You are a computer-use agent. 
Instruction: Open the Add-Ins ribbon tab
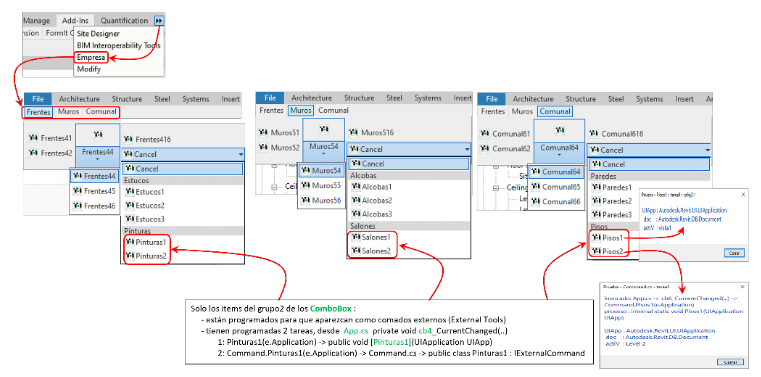[75, 20]
